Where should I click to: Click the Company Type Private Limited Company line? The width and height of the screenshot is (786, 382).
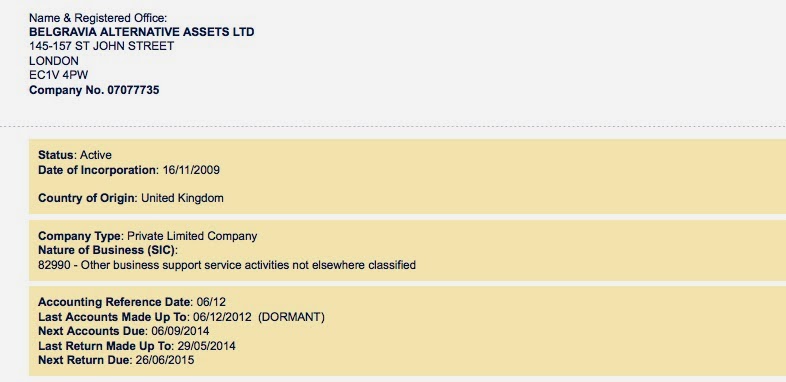[148, 236]
